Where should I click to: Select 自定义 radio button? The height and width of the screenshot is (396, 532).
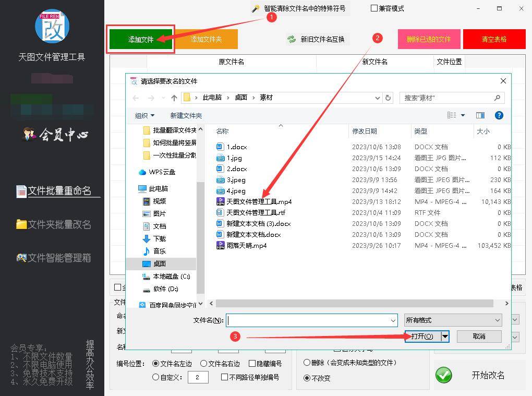(156, 377)
